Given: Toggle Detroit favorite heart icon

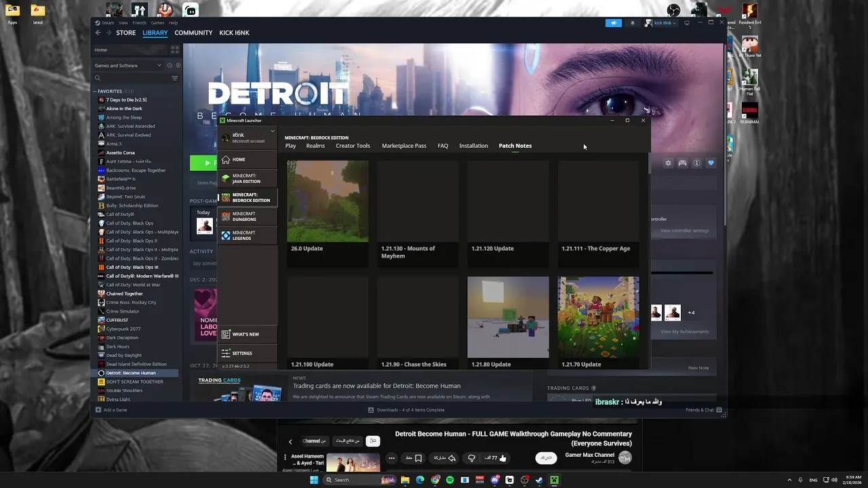Looking at the screenshot, I should 711,163.
